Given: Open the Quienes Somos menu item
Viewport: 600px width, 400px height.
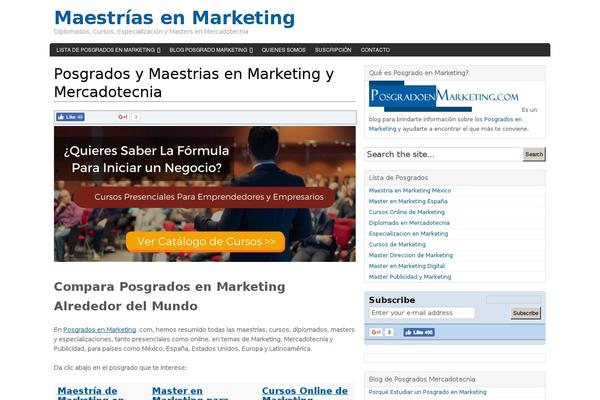Looking at the screenshot, I should [284, 50].
